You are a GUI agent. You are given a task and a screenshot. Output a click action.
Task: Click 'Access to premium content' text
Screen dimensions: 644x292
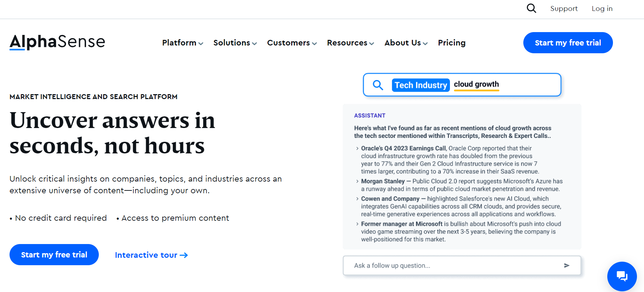point(175,218)
